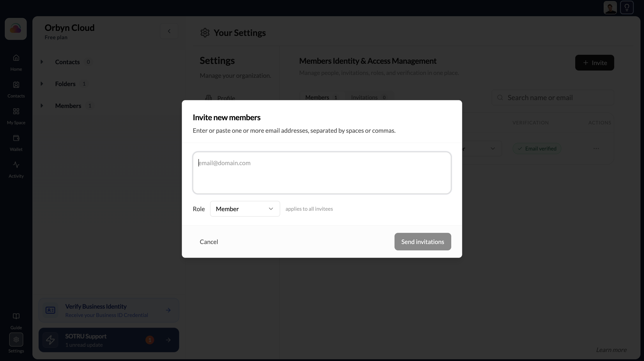
Task: Click the search magnifier icon
Action: click(500, 97)
